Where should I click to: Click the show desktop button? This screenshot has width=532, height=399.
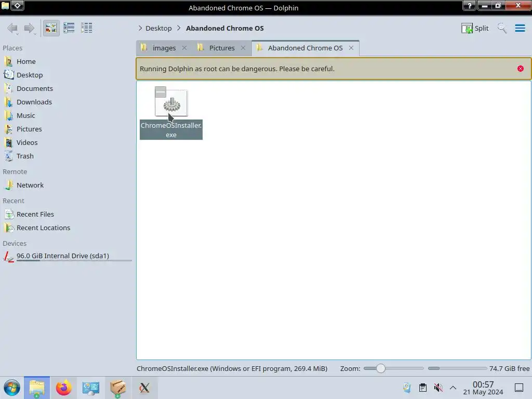pos(519,388)
